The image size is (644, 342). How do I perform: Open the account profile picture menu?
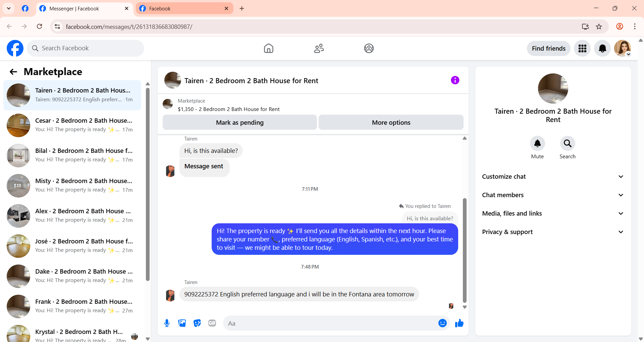[623, 48]
